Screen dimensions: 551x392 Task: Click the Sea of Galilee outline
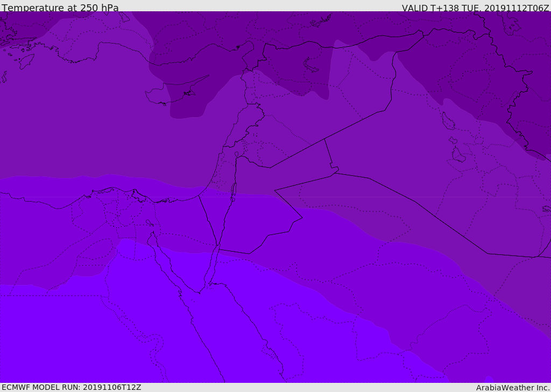tap(236, 155)
